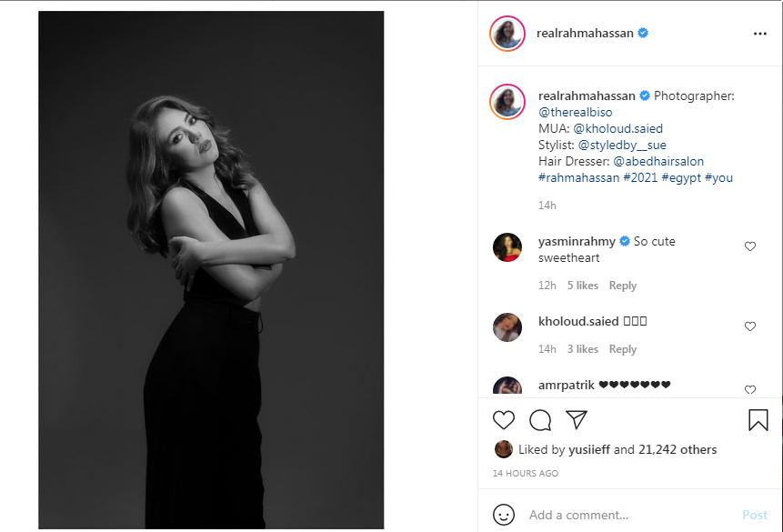783x532 pixels.
Task: Click the Add a comment field
Action: pos(627,515)
